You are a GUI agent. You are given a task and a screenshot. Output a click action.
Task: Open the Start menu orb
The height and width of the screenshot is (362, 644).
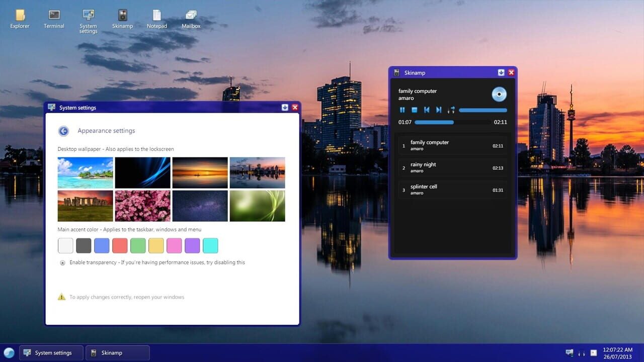[9, 352]
